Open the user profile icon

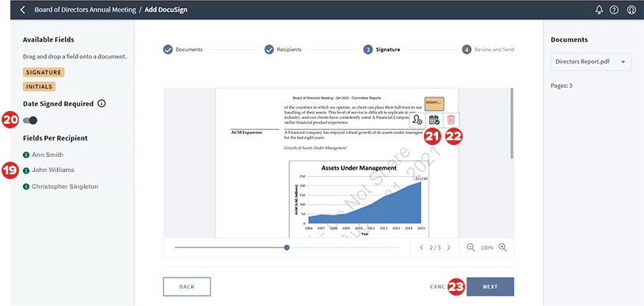pos(631,10)
